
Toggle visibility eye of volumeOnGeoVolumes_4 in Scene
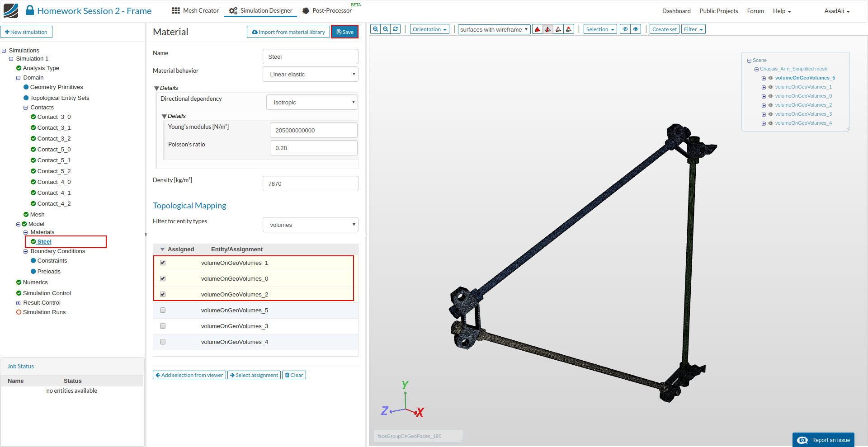click(771, 123)
